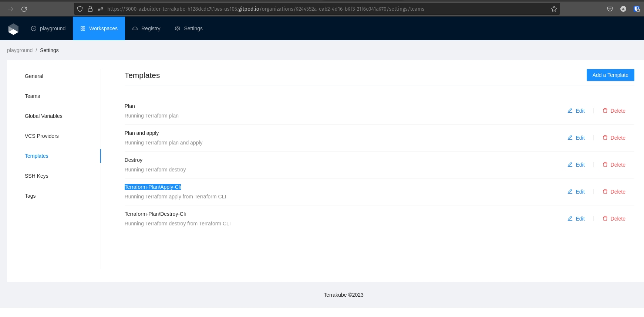Edit the Terraform-Plan/Apply-Cli template
This screenshot has height=317, width=644.
(x=576, y=192)
